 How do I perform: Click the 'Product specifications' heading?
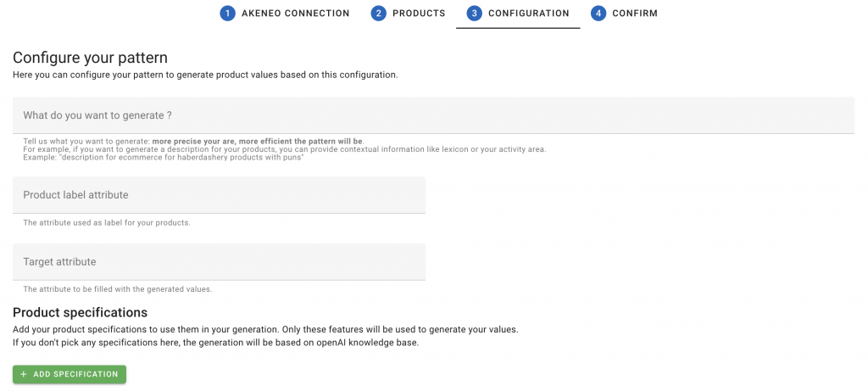click(81, 312)
